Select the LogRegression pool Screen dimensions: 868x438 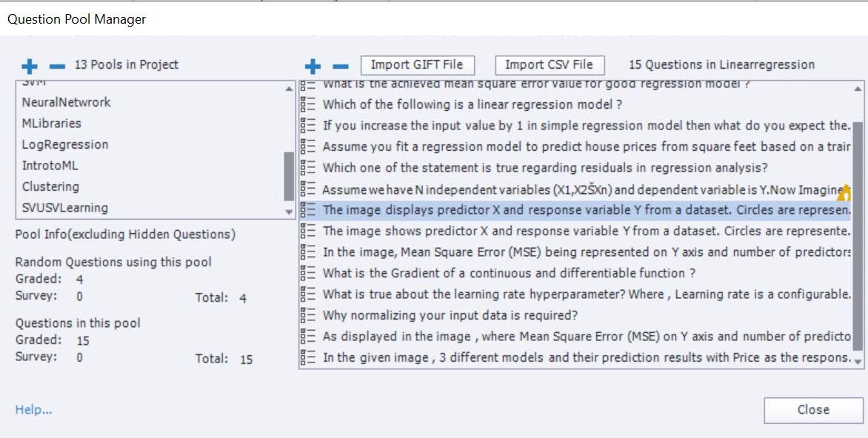click(65, 144)
